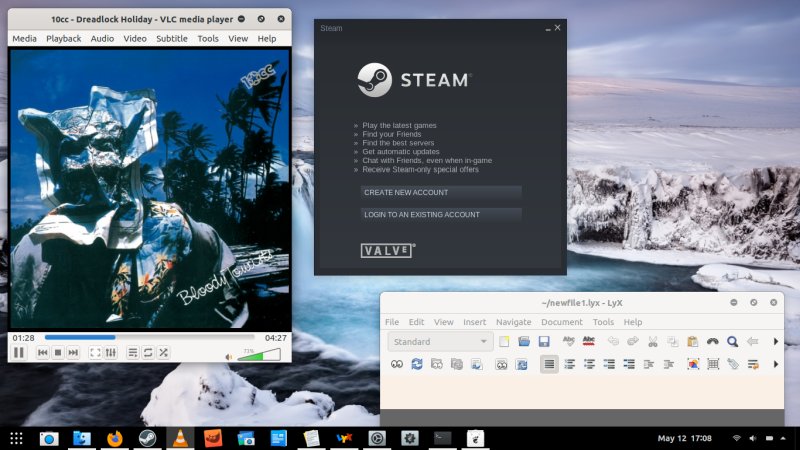800x450 pixels.
Task: Expand the second LyX toolbar overflow arrow
Action: [776, 365]
